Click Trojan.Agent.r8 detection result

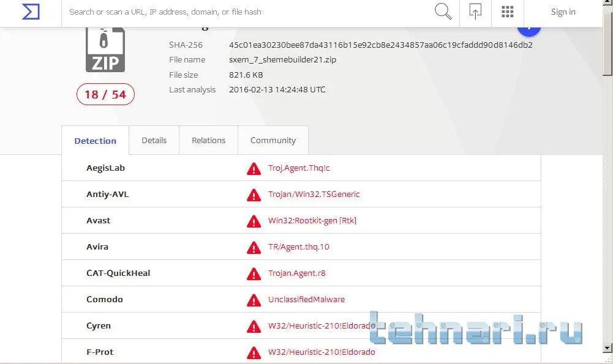point(296,273)
